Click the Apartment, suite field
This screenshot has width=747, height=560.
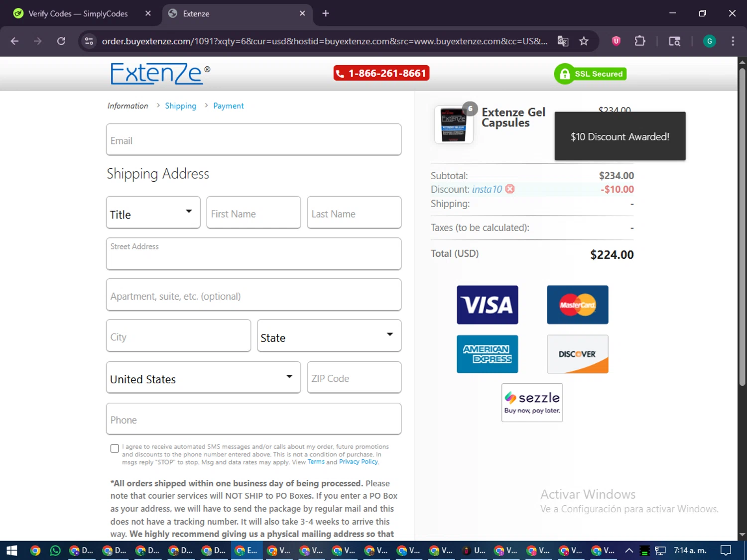(x=253, y=295)
